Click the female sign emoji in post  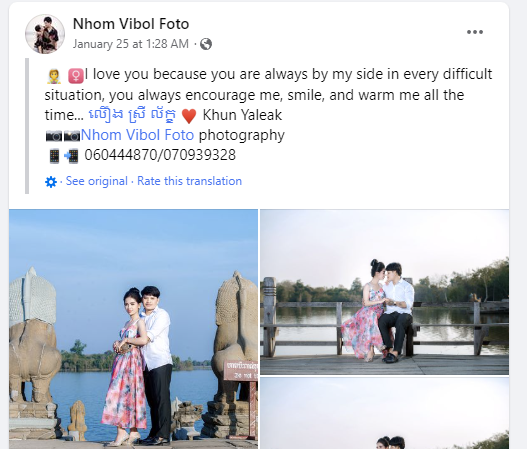(76, 75)
